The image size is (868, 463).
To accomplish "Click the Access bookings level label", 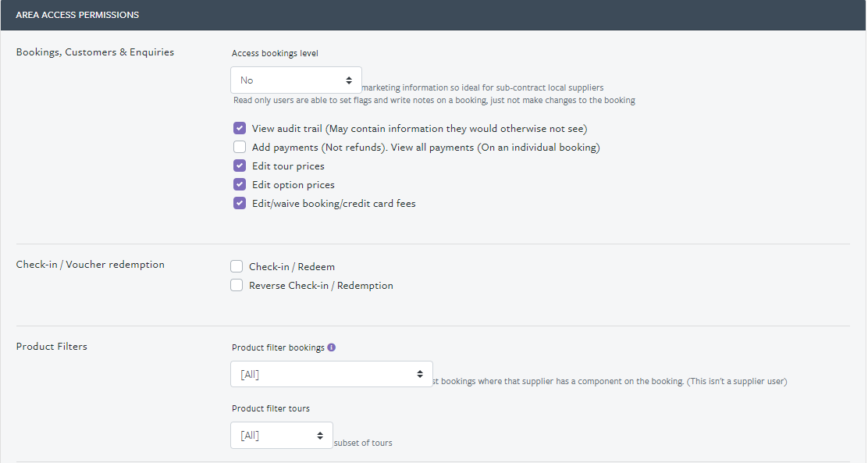I will [x=275, y=53].
